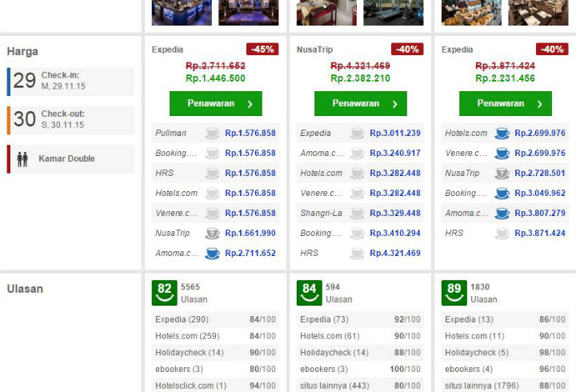
Task: Click blue cup icon beside Venere Rp.2.699.976
Action: point(502,153)
